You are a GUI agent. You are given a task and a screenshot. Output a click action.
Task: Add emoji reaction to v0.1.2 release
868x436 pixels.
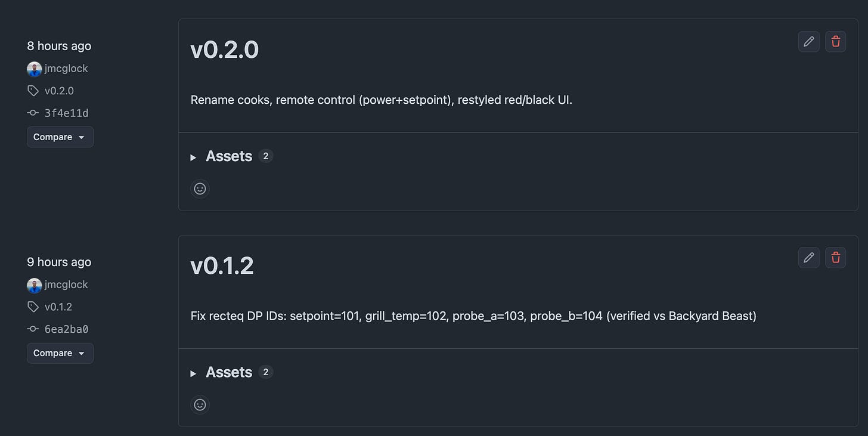point(200,404)
